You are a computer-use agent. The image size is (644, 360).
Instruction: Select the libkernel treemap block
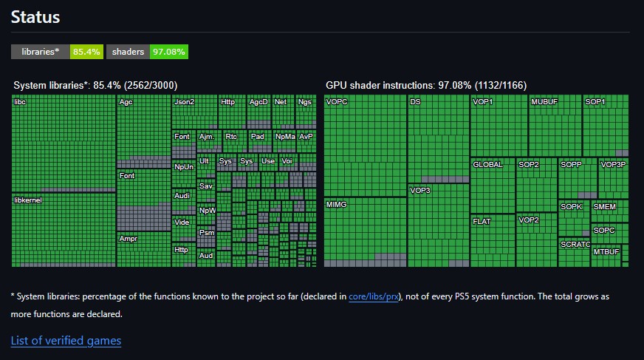(x=64, y=230)
